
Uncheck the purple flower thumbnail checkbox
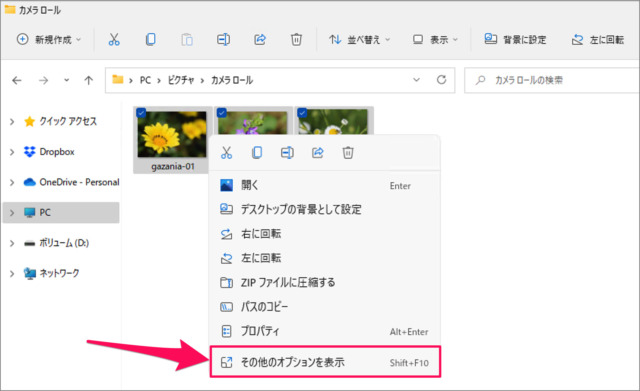point(222,113)
